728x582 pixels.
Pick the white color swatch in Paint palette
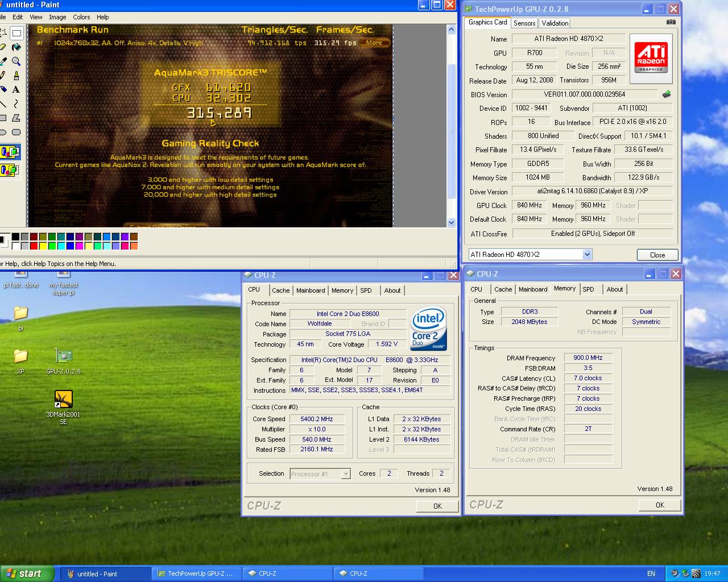[x=16, y=246]
